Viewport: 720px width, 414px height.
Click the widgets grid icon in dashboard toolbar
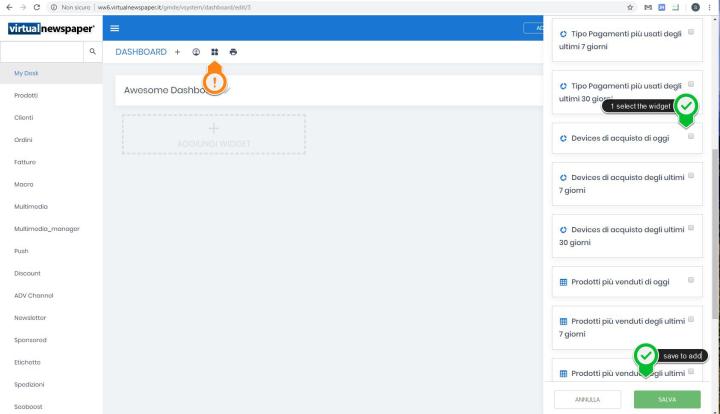(214, 52)
